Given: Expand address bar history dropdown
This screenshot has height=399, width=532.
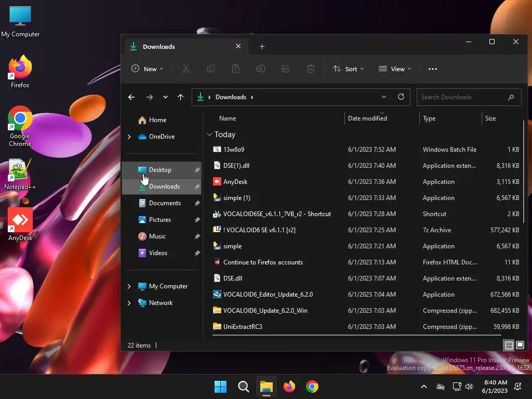Looking at the screenshot, I should [x=384, y=97].
